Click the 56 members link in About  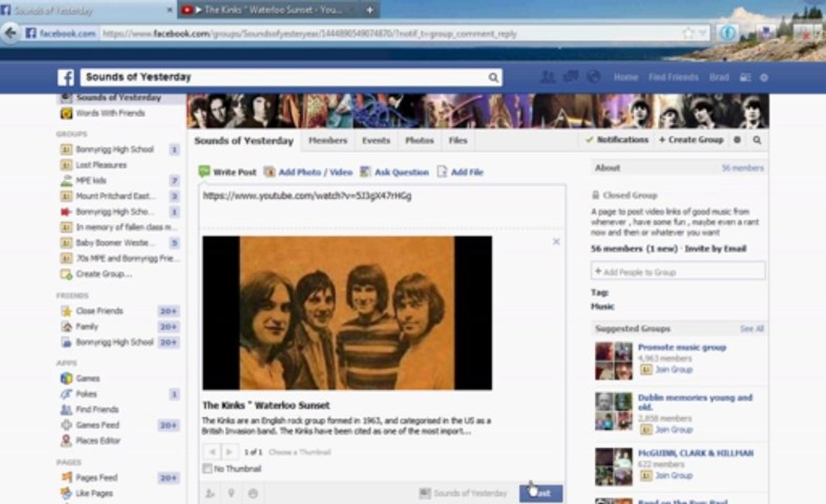coord(742,168)
